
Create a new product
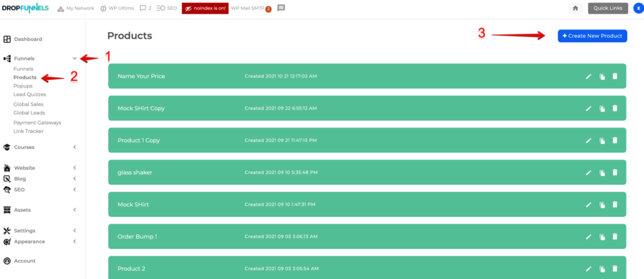pyautogui.click(x=592, y=36)
